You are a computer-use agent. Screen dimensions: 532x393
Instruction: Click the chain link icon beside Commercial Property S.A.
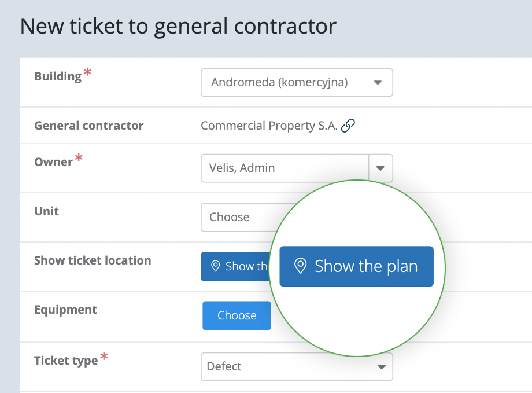(348, 126)
